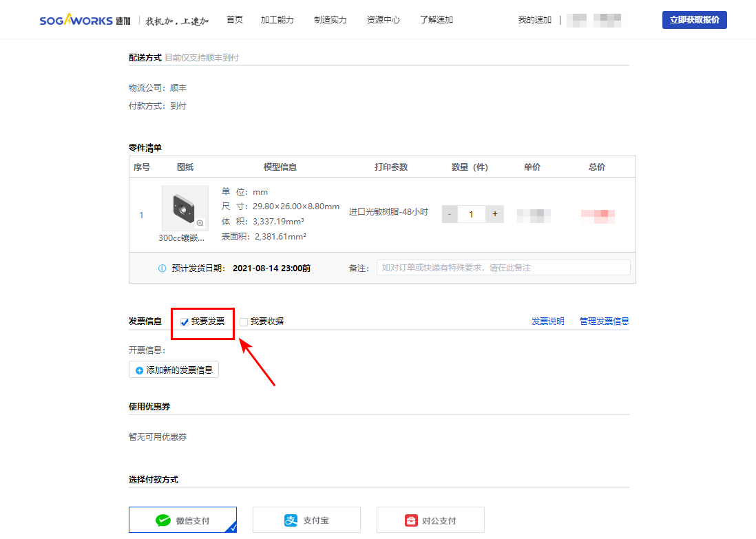The width and height of the screenshot is (756, 539).
Task: Check the 我要收据 checkbox
Action: [244, 322]
